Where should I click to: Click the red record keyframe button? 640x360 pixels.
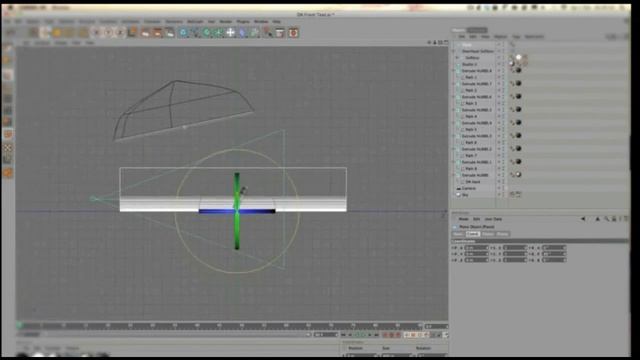(385, 335)
